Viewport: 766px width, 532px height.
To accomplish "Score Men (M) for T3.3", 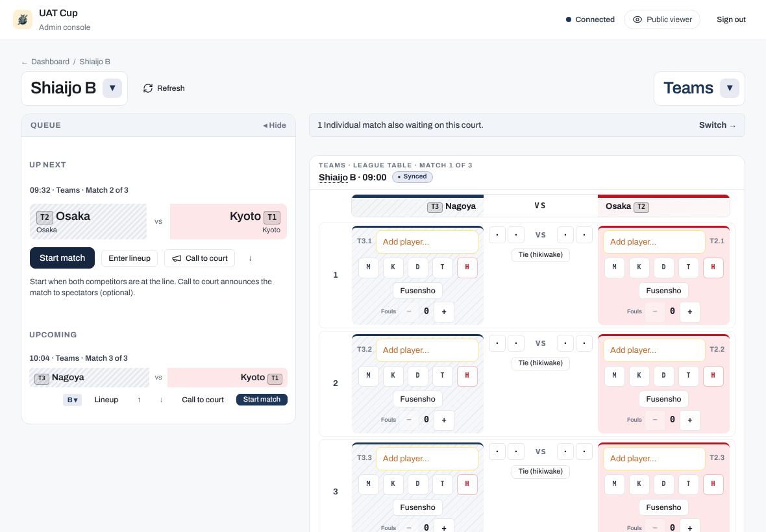I will (x=368, y=484).
